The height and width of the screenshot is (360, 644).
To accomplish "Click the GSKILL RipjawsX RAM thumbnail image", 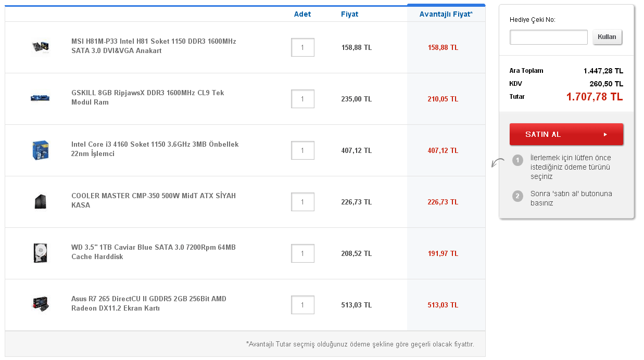I will (40, 98).
